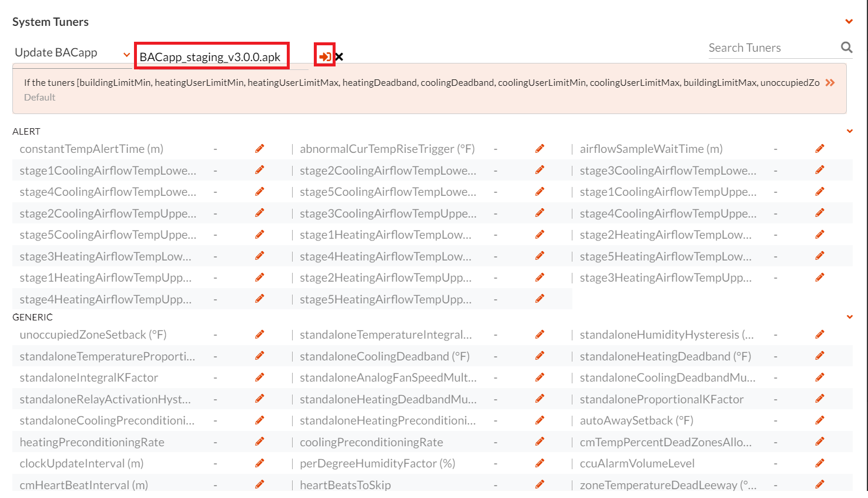868x498 pixels.
Task: Edit ccuAlarmVolumeLevel via pencil icon
Action: (x=820, y=463)
